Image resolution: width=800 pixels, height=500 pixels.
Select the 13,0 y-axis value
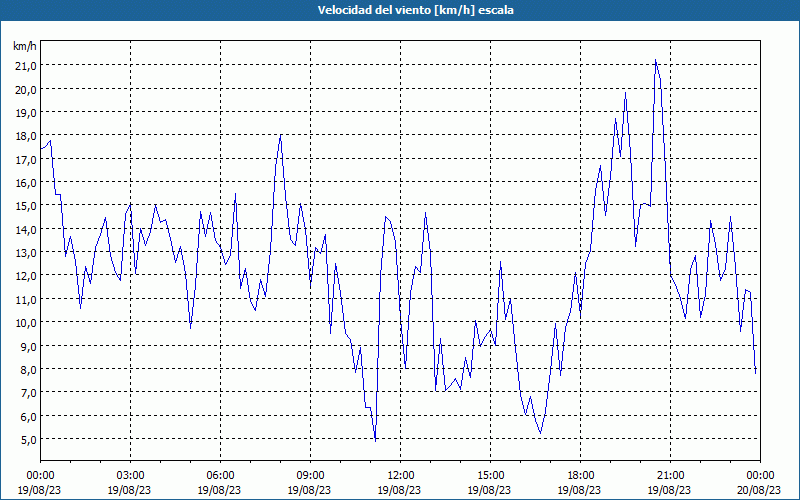(x=26, y=253)
